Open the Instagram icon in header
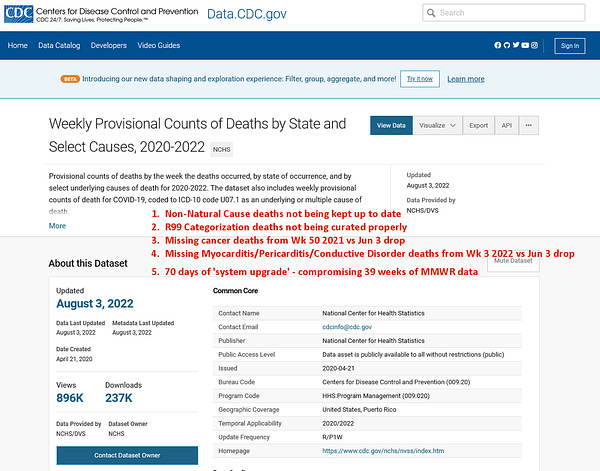Screen dimensions: 600x471 pyautogui.click(x=534, y=45)
